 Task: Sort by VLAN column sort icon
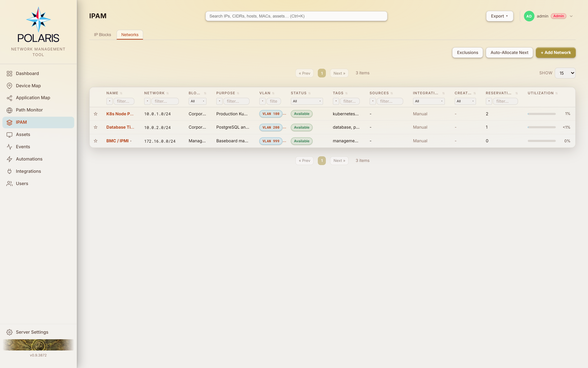pyautogui.click(x=273, y=93)
